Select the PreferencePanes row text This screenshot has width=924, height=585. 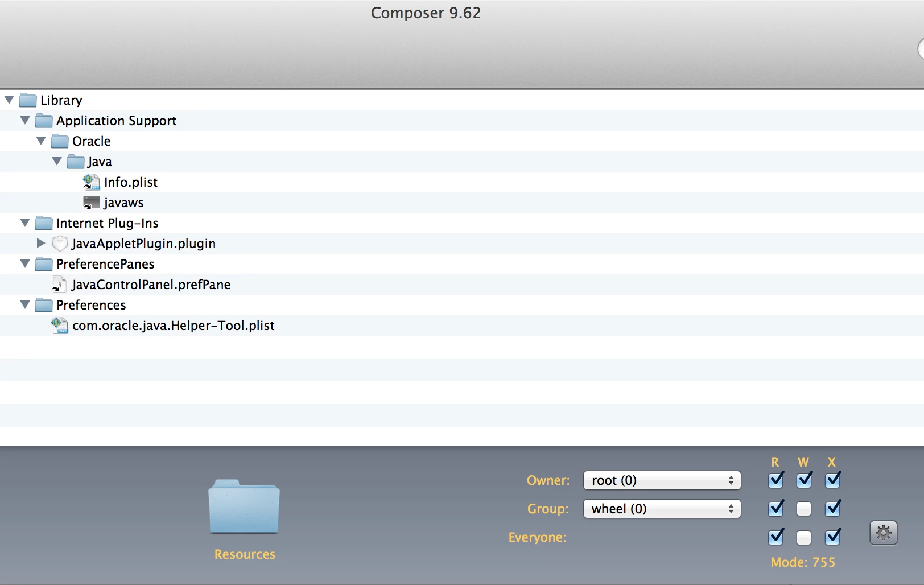click(105, 265)
